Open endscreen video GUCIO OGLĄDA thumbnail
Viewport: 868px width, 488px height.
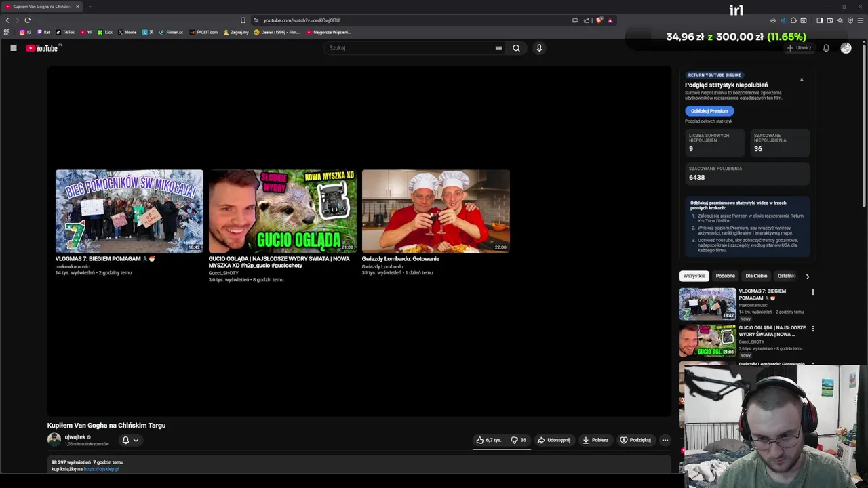282,211
